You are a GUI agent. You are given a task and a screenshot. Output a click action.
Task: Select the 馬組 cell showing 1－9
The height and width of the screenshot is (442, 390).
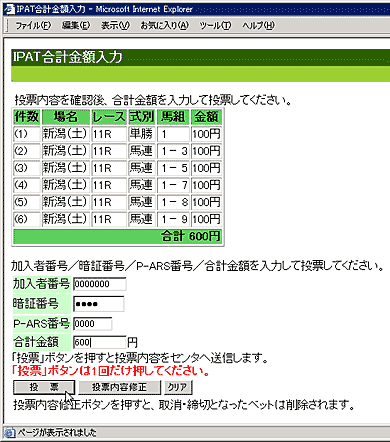coord(173,219)
